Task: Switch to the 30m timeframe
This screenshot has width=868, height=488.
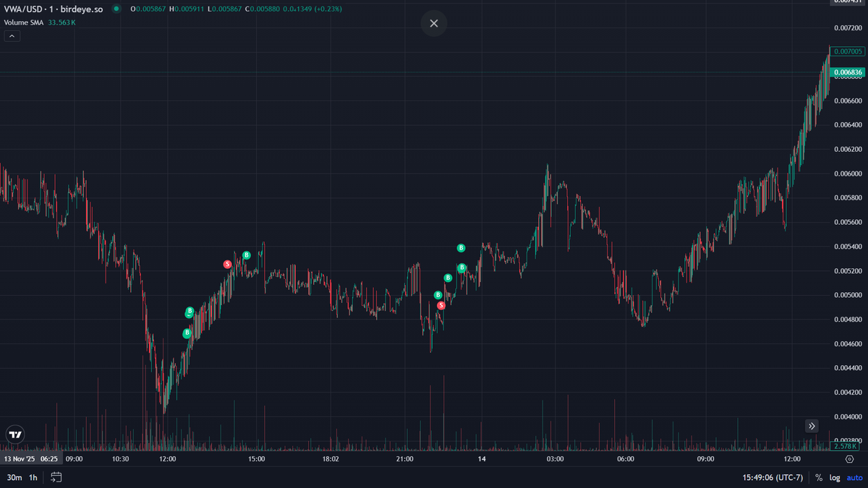Action: point(14,477)
